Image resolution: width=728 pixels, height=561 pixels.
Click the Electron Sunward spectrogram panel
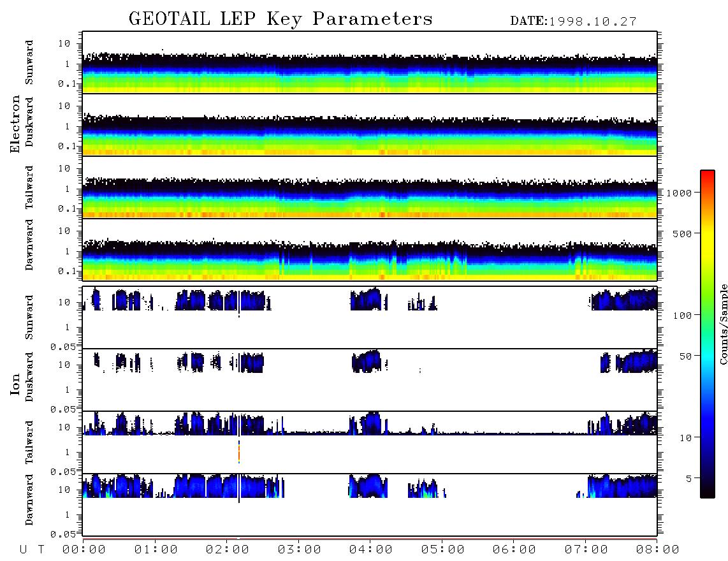370,62
